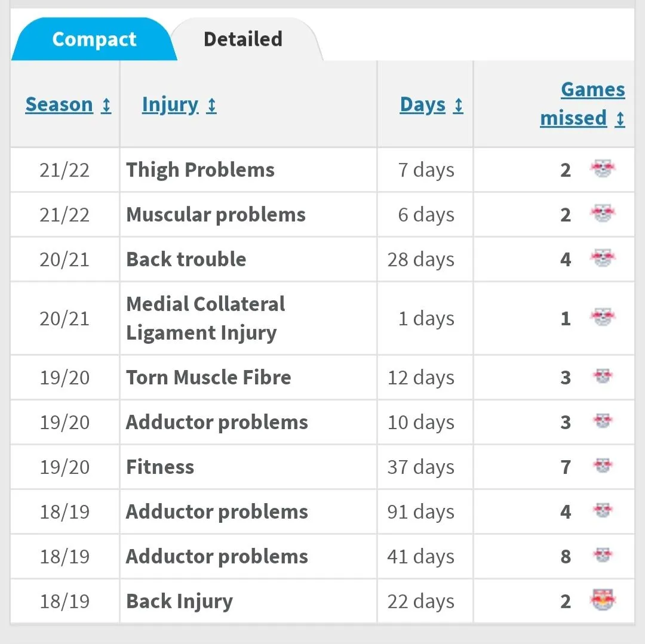Screen dimensions: 645x644
Task: Click club crest in Torn Muscle Fibre row
Action: (602, 377)
